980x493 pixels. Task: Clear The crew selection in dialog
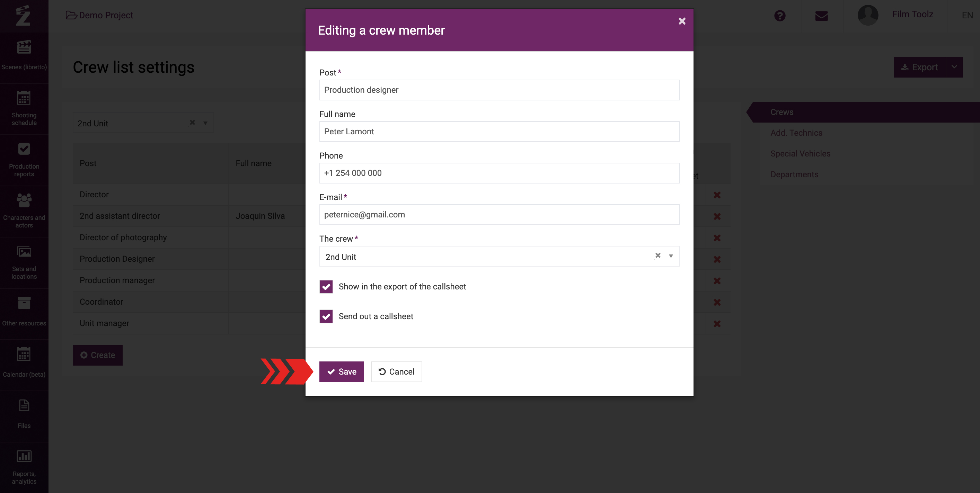pyautogui.click(x=658, y=256)
